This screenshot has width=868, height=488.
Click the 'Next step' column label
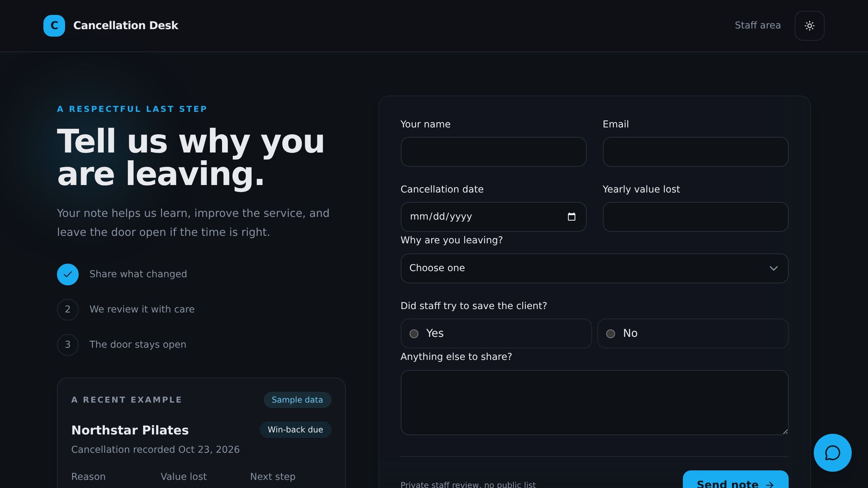(273, 477)
